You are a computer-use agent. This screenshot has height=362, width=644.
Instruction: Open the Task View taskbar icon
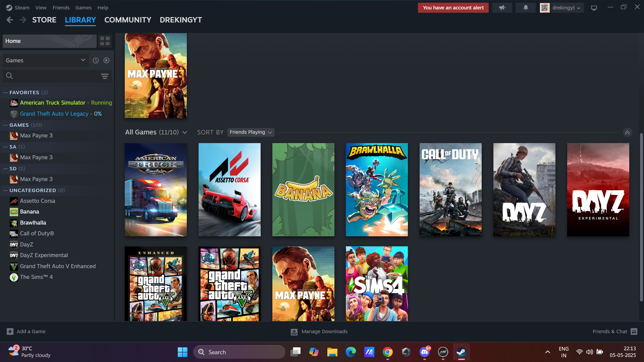pos(296,352)
